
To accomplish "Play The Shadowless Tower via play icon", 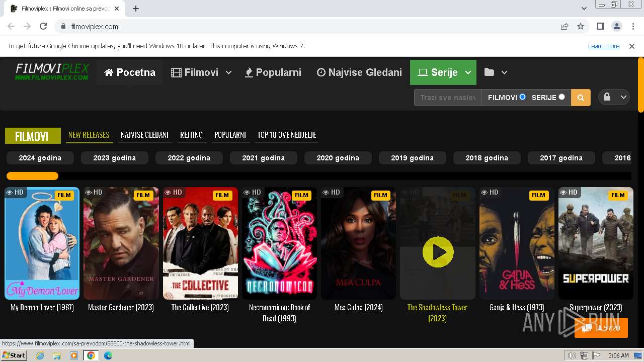I will (438, 252).
